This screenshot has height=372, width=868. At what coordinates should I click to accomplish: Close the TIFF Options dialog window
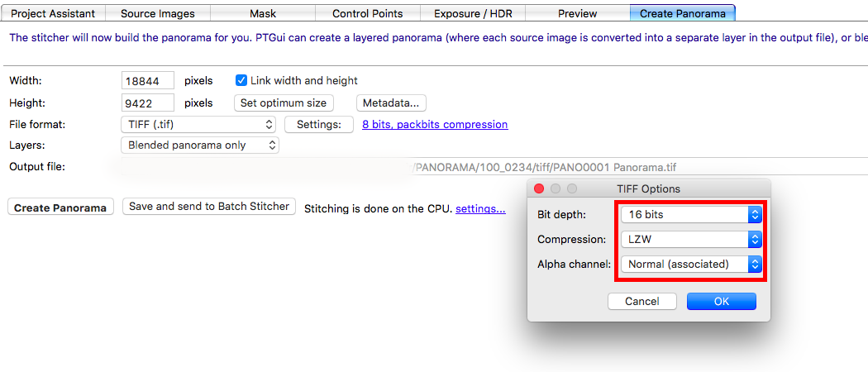[x=539, y=188]
